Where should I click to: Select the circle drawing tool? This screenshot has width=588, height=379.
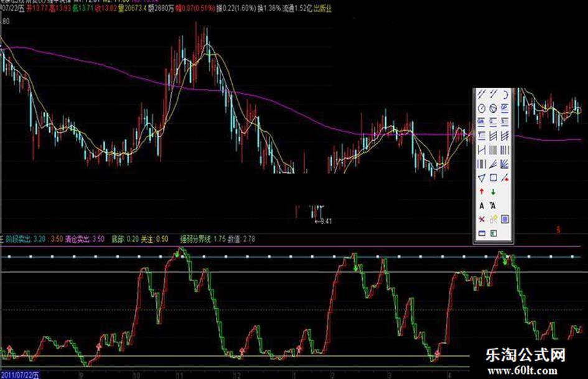(481, 107)
